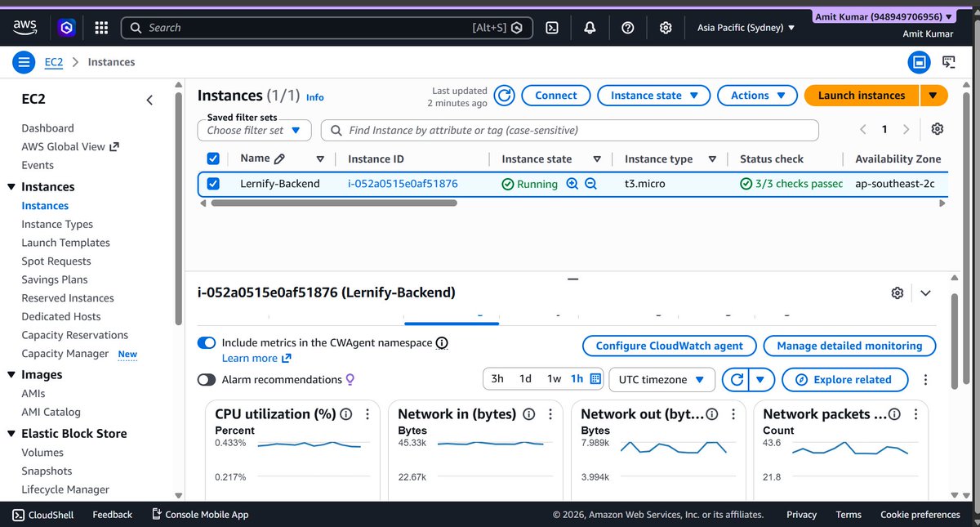This screenshot has height=527, width=980.
Task: Click the table horizontal scrollbar
Action: [334, 203]
